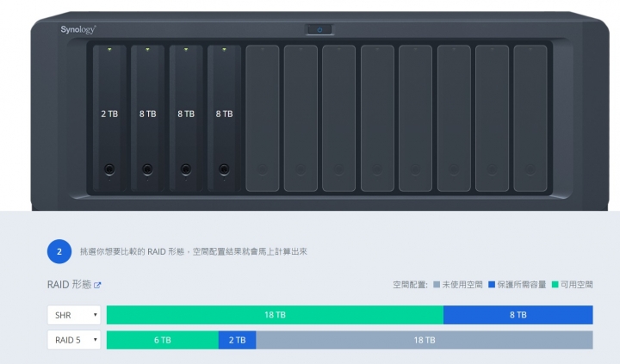Click the Synology logo on the NAS
The height and width of the screenshot is (364, 620).
(78, 29)
